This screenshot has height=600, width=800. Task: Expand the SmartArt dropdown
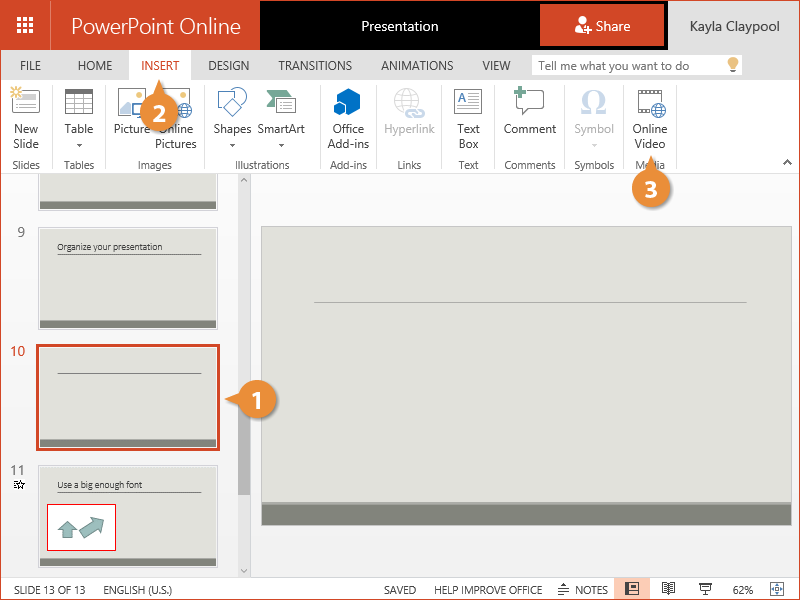coord(281,144)
